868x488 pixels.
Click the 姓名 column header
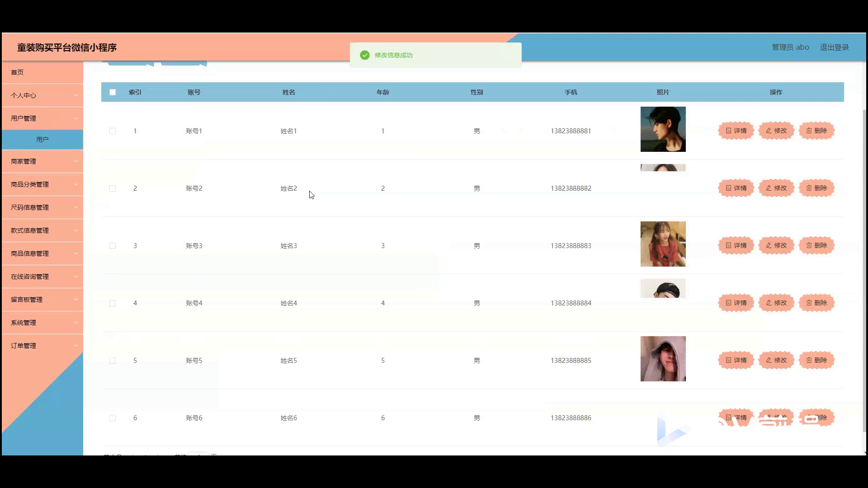click(x=288, y=92)
